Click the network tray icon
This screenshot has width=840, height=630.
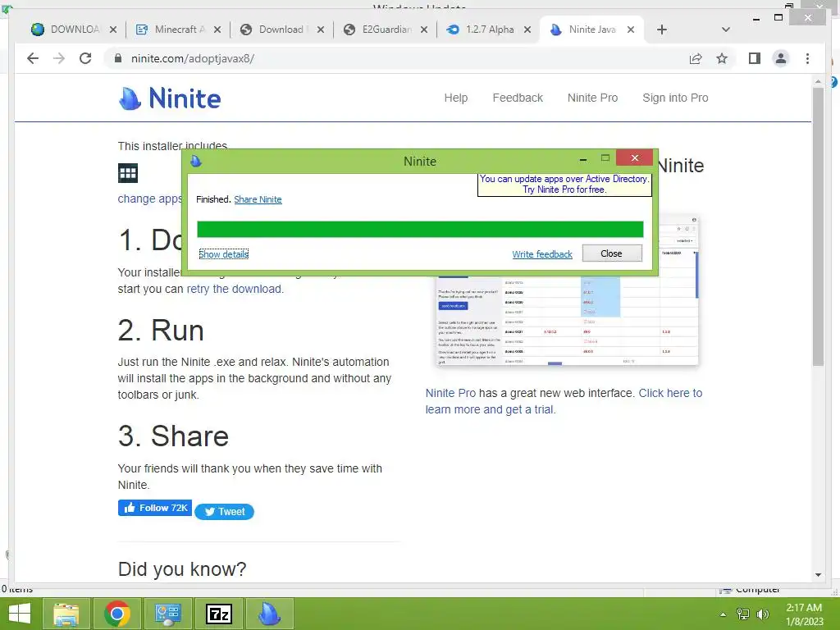click(x=743, y=614)
